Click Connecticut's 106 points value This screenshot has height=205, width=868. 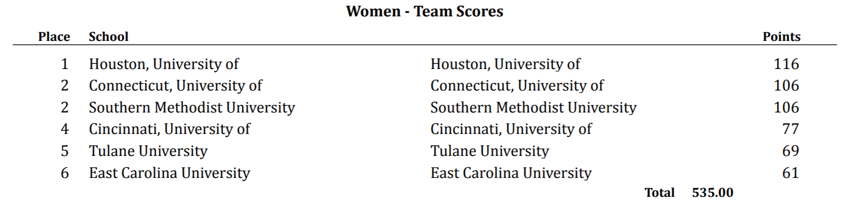[x=787, y=85]
